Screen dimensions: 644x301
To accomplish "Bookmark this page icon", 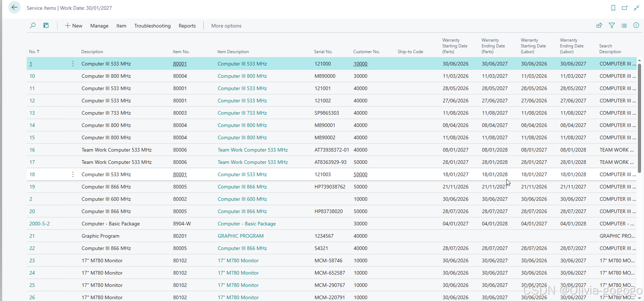I will pyautogui.click(x=613, y=8).
